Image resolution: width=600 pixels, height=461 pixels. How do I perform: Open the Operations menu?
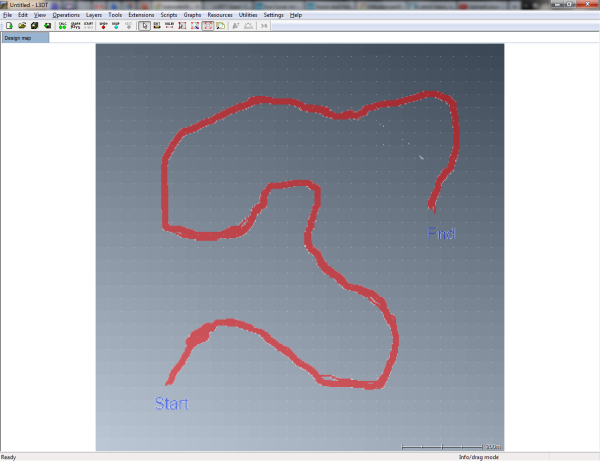pos(66,16)
